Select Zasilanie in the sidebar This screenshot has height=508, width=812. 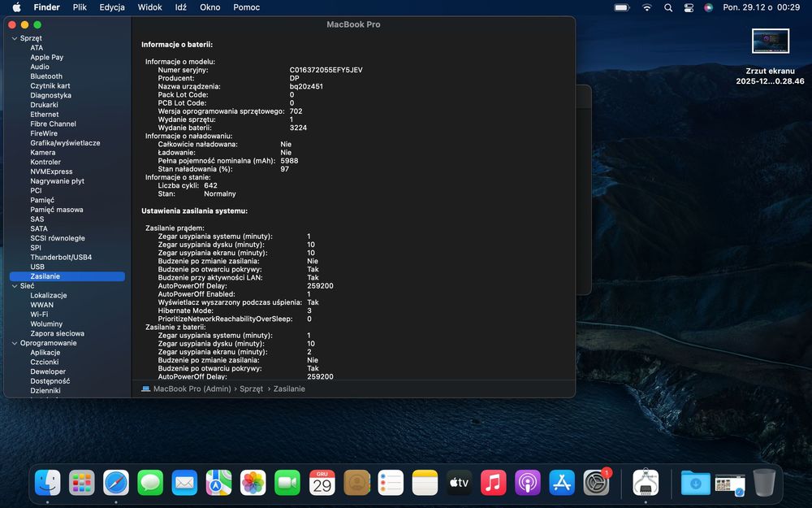coord(67,276)
